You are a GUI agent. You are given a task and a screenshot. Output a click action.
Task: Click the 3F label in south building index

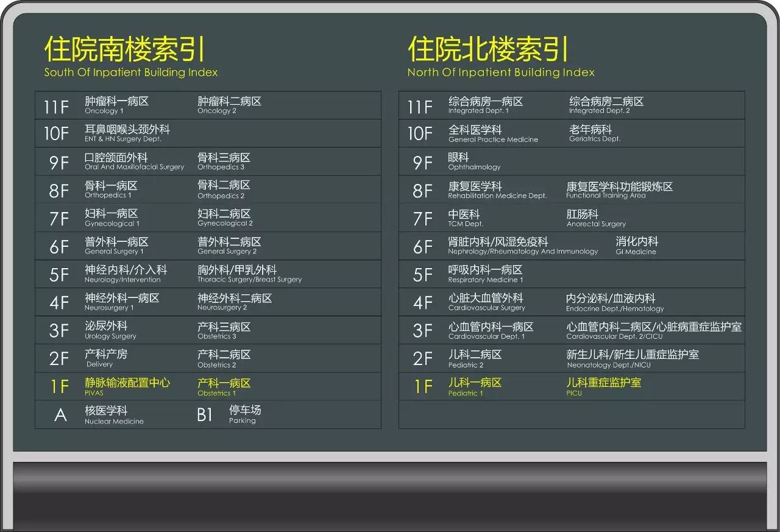[59, 331]
